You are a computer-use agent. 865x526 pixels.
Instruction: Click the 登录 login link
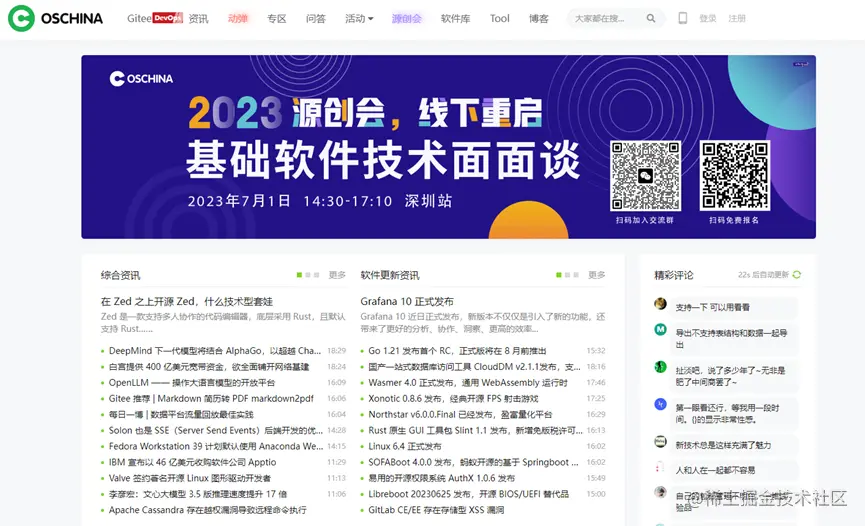tap(707, 18)
